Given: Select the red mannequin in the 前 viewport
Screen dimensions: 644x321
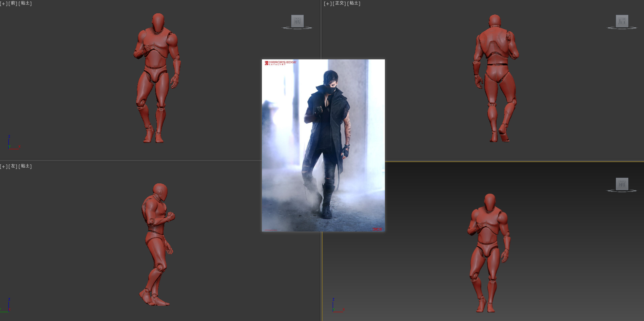Looking at the screenshot, I should pos(157,78).
